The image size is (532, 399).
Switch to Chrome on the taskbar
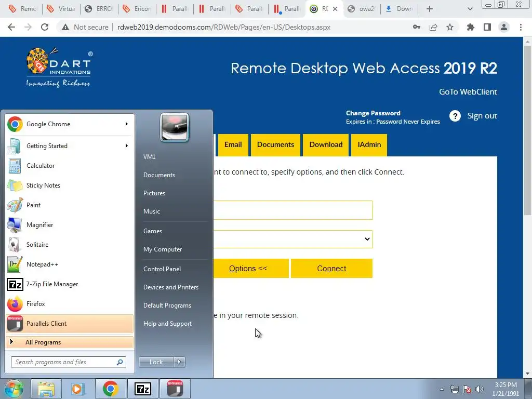coord(110,389)
